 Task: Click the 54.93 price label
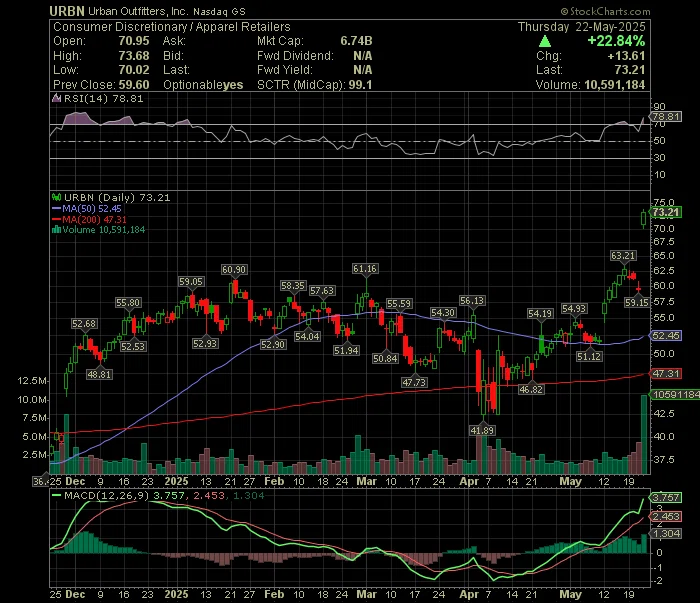574,309
